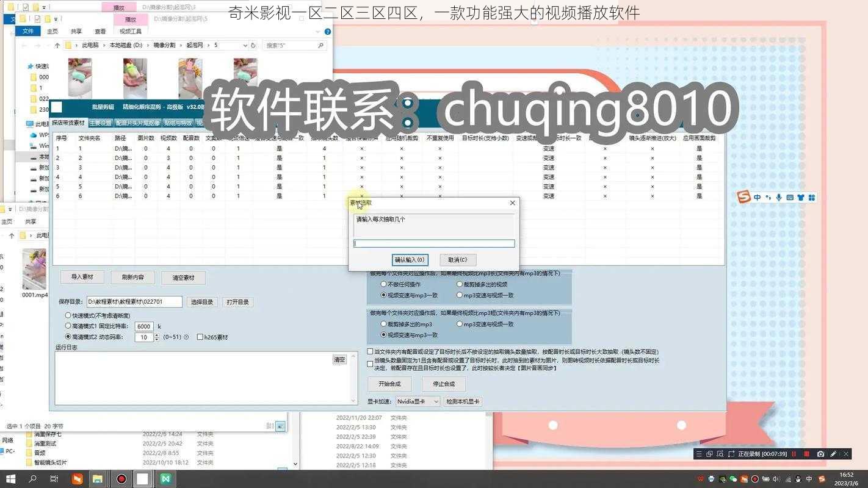Click 取消(C) in the dialog
The image size is (868, 488).
[x=458, y=260]
